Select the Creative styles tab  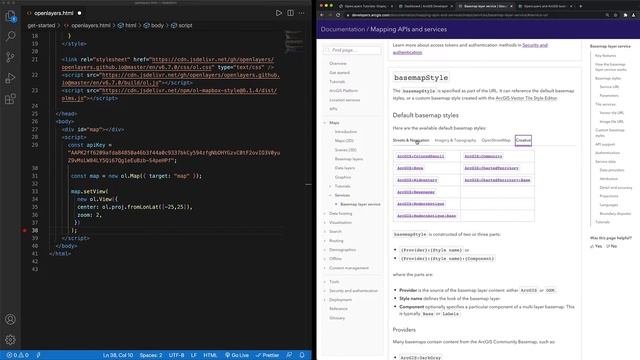[523, 140]
